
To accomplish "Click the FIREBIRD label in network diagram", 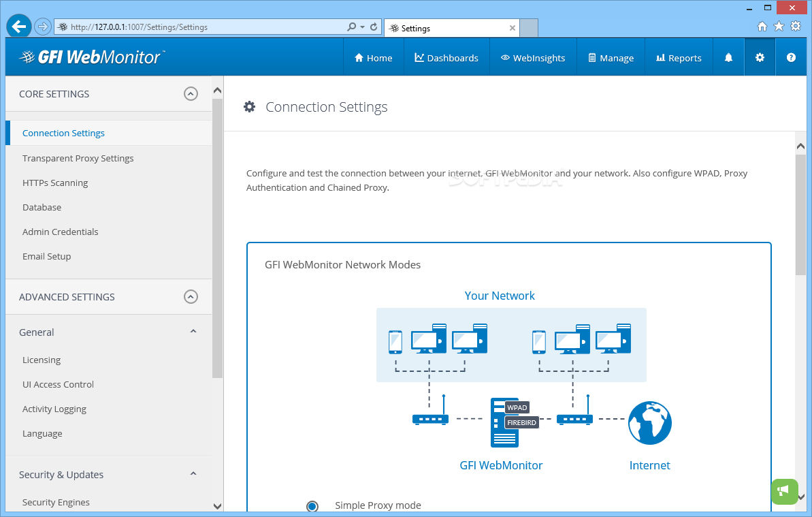I will [521, 422].
